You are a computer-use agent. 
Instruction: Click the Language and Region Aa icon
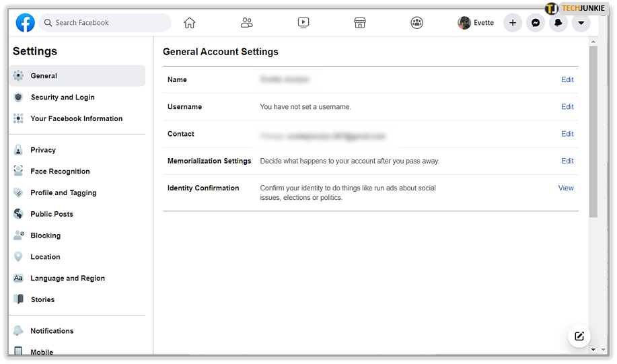pos(18,278)
